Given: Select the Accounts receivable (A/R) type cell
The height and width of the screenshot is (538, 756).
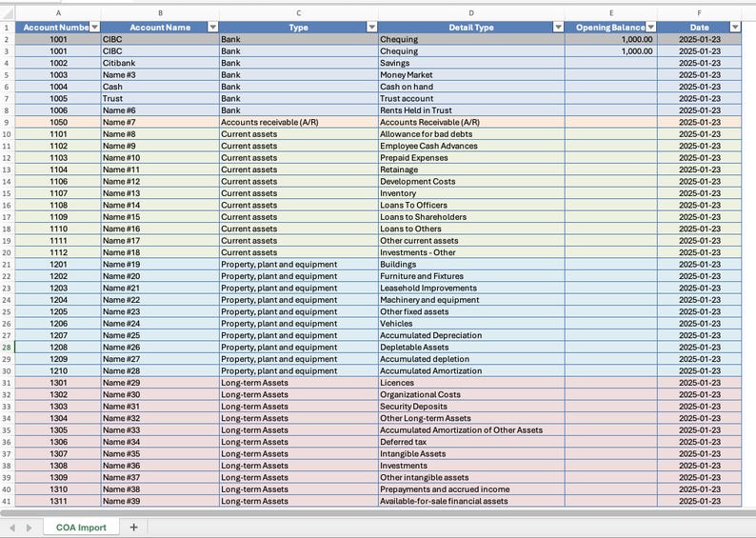Looking at the screenshot, I should [298, 122].
